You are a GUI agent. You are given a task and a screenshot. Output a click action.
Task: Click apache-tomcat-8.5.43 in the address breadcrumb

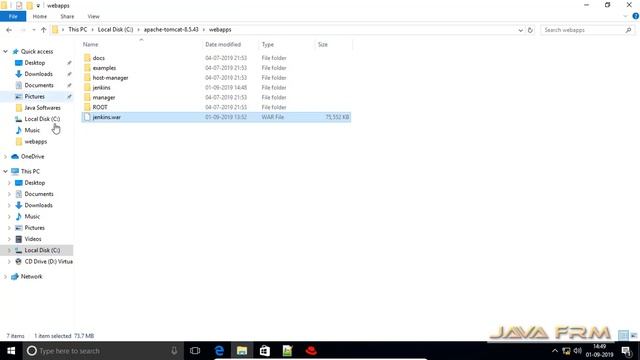171,29
